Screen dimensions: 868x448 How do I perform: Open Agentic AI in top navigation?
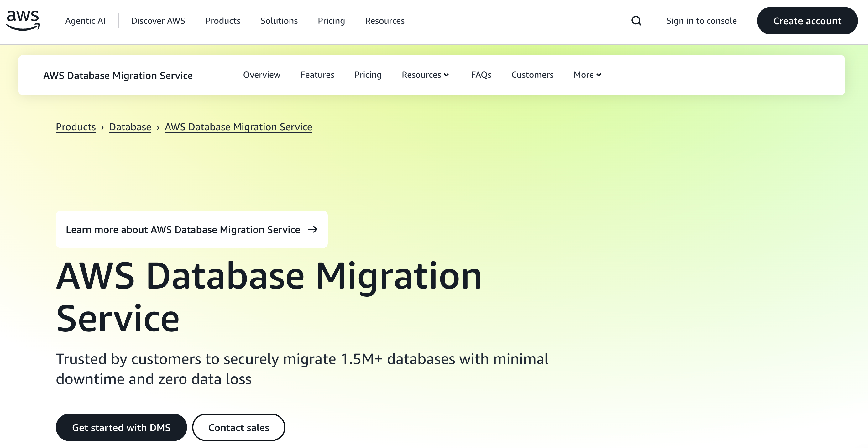click(x=85, y=21)
